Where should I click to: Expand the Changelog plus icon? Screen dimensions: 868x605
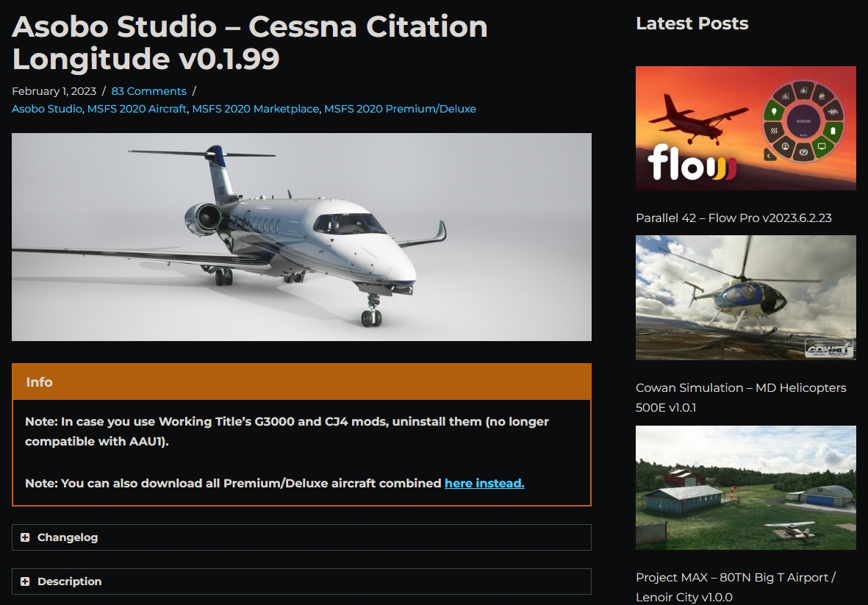pyautogui.click(x=25, y=537)
